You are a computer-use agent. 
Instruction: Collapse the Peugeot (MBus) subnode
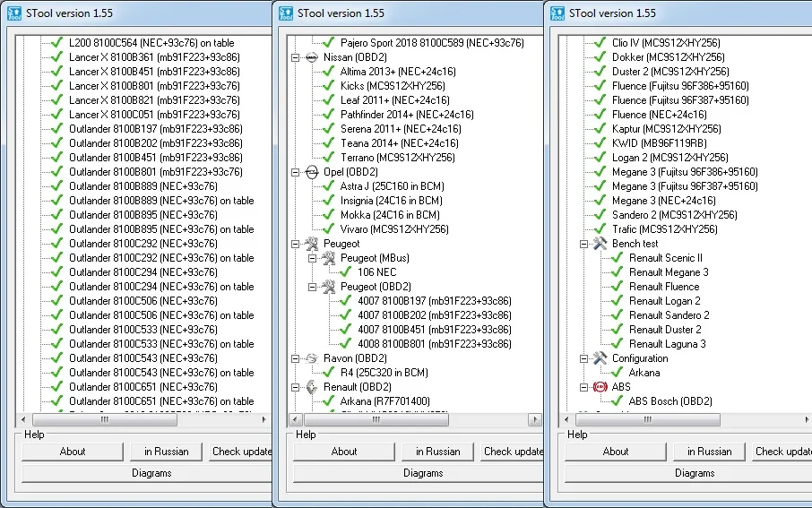pos(312,258)
